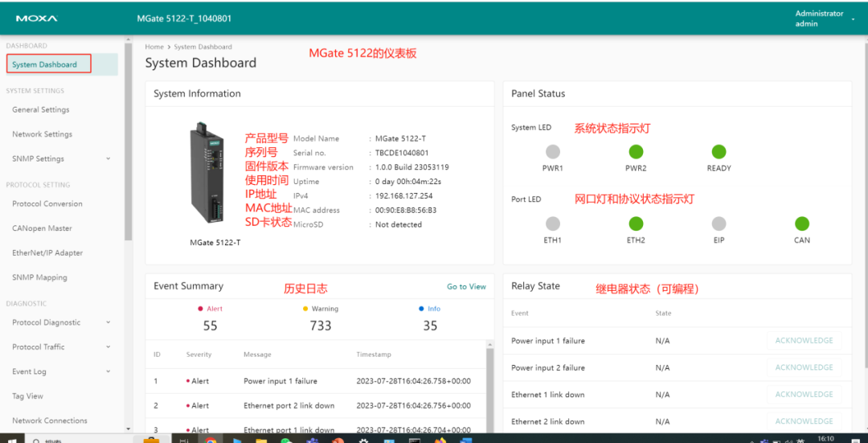Expand the Protocol Traffic submenu chevron

(108, 347)
